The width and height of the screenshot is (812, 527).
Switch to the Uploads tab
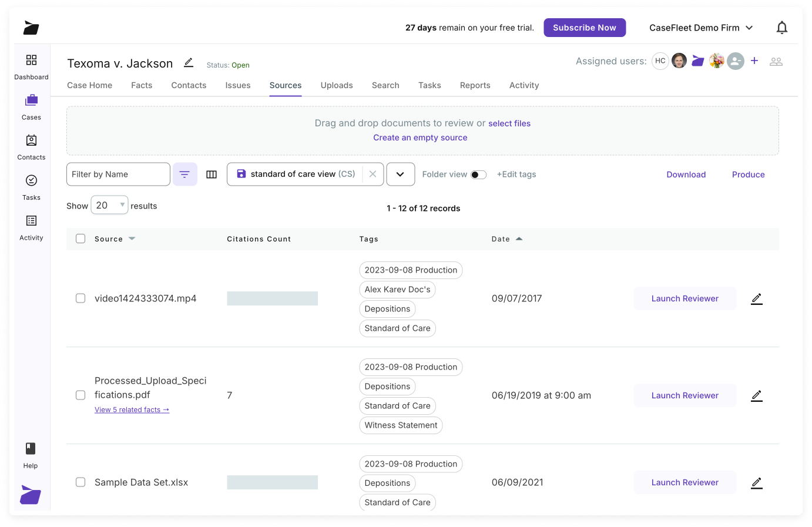tap(337, 85)
